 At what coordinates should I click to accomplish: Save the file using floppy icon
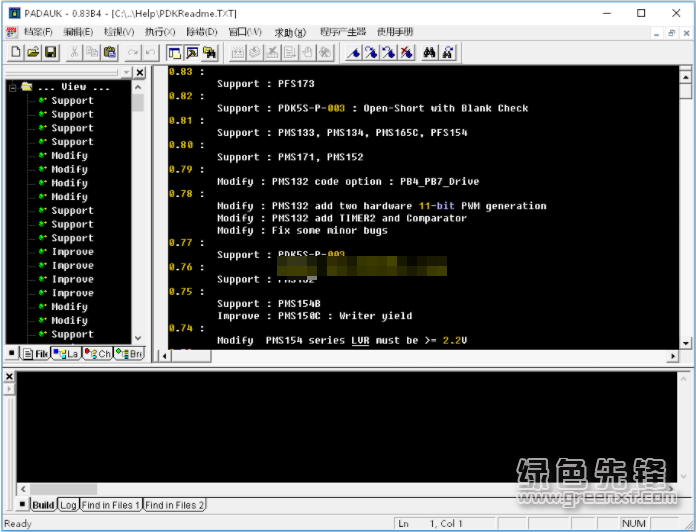(x=51, y=52)
